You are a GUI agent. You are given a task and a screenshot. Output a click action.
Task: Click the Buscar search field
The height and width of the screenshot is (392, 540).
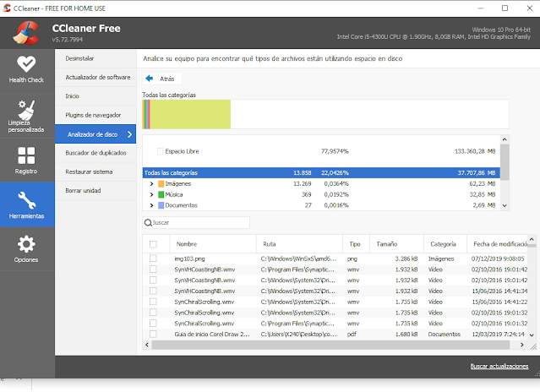pyautogui.click(x=196, y=223)
